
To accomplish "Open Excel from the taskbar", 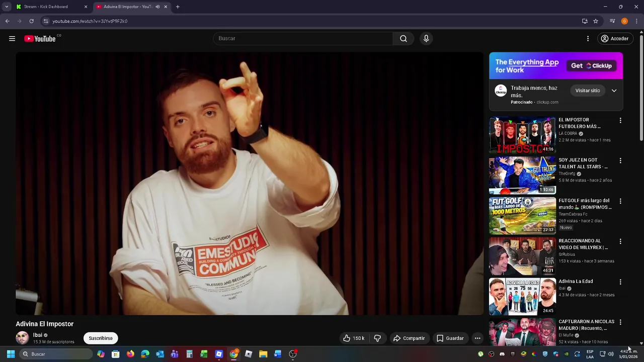I will [204, 354].
